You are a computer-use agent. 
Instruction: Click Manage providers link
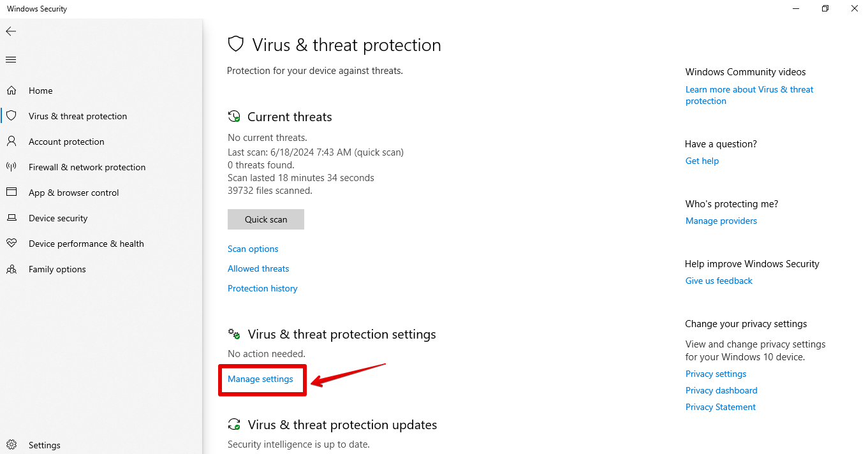click(x=721, y=221)
